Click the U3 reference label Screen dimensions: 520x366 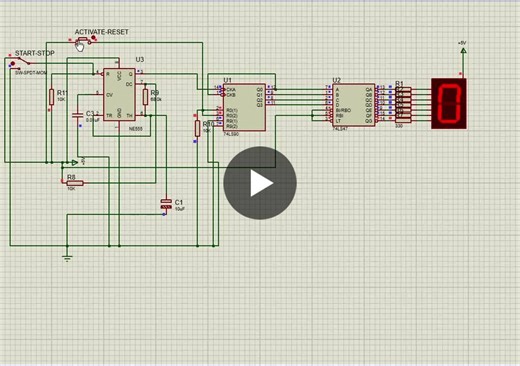(140, 59)
